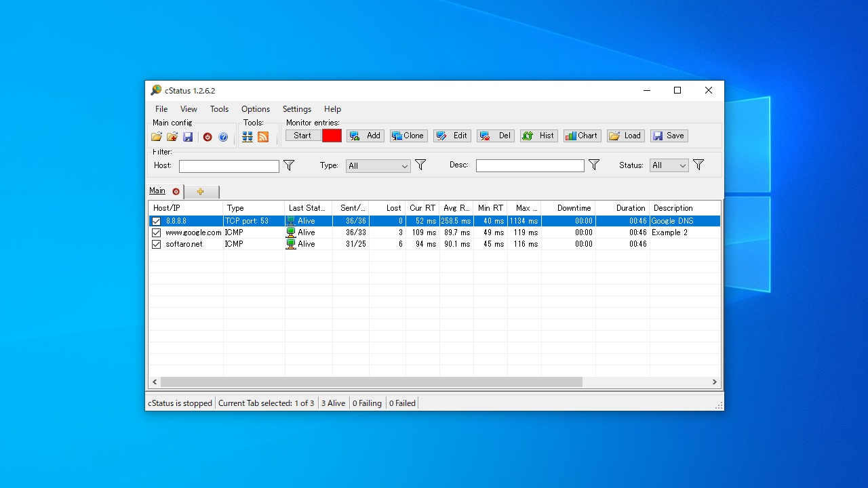Sort by Lost column header
This screenshot has height=488, width=868.
[387, 208]
